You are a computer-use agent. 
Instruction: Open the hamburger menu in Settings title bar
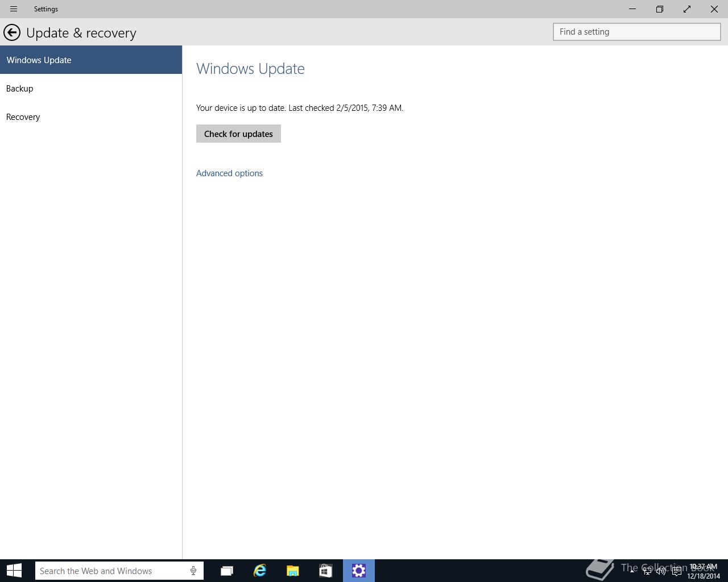(14, 9)
